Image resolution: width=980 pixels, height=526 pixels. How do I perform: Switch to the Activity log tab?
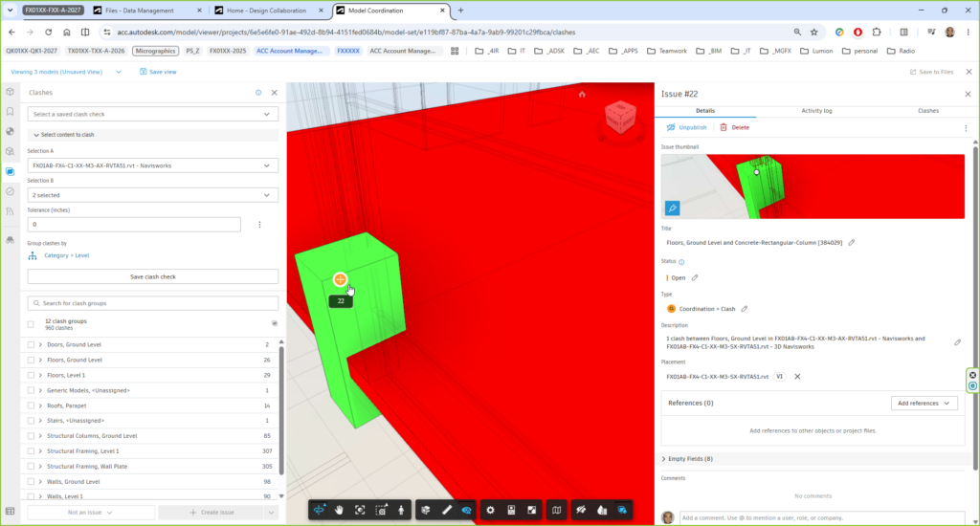[816, 111]
